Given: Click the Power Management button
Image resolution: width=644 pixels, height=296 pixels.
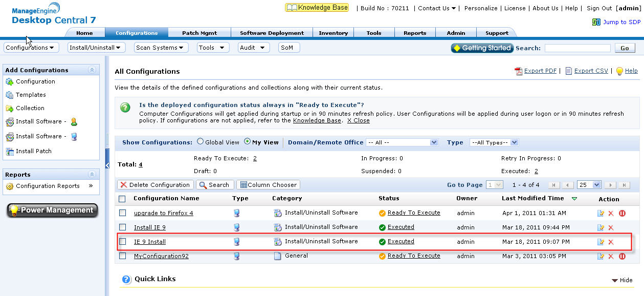Looking at the screenshot, I should click(52, 210).
